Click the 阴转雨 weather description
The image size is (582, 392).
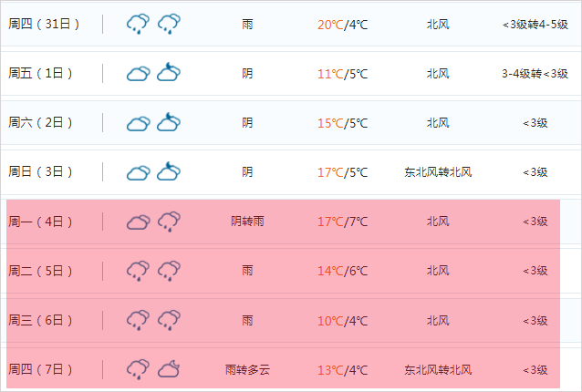click(247, 222)
